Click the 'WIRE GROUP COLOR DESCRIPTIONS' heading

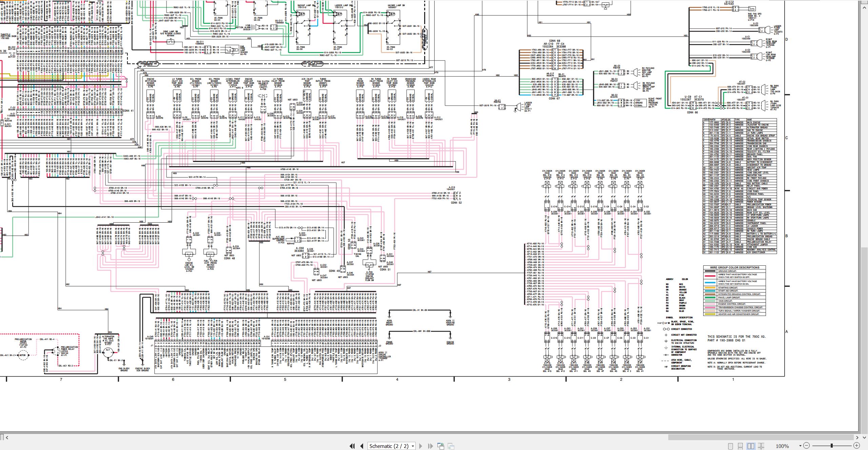[735, 267]
